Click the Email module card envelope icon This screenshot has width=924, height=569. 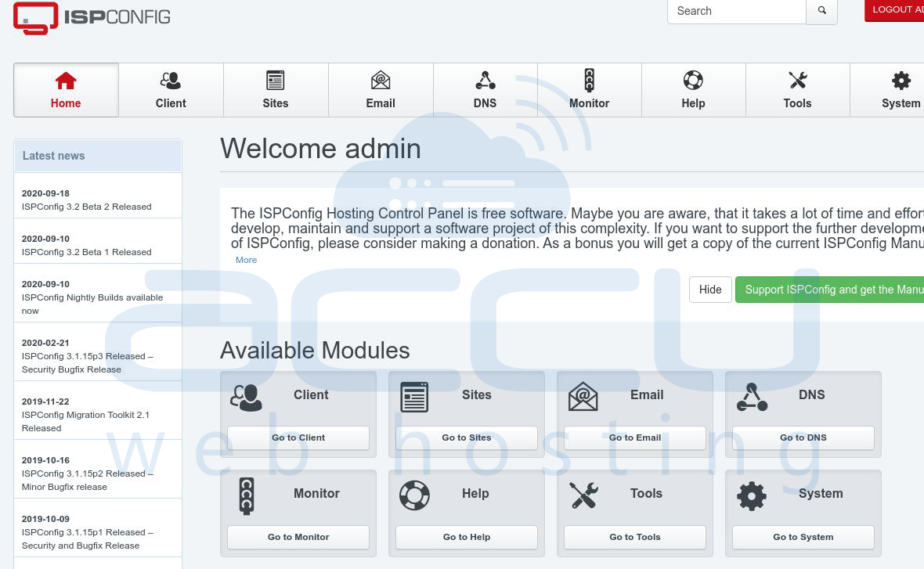click(x=583, y=396)
